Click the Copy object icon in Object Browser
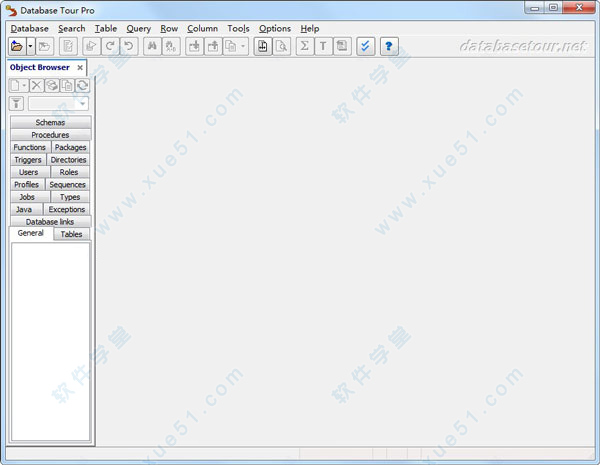Viewport: 600px width, 465px height. (x=67, y=85)
